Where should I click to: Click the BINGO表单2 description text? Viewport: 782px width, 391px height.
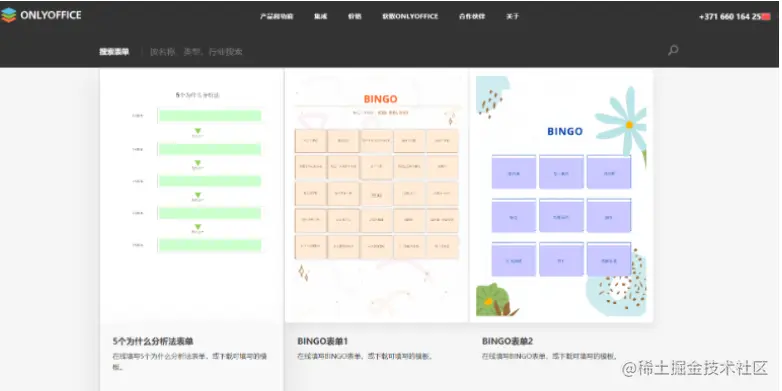pyautogui.click(x=551, y=357)
